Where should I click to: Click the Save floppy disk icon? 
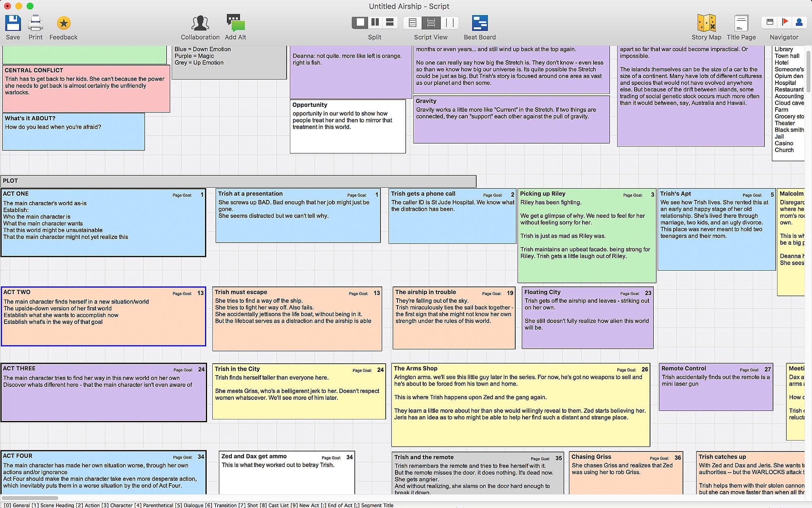13,23
